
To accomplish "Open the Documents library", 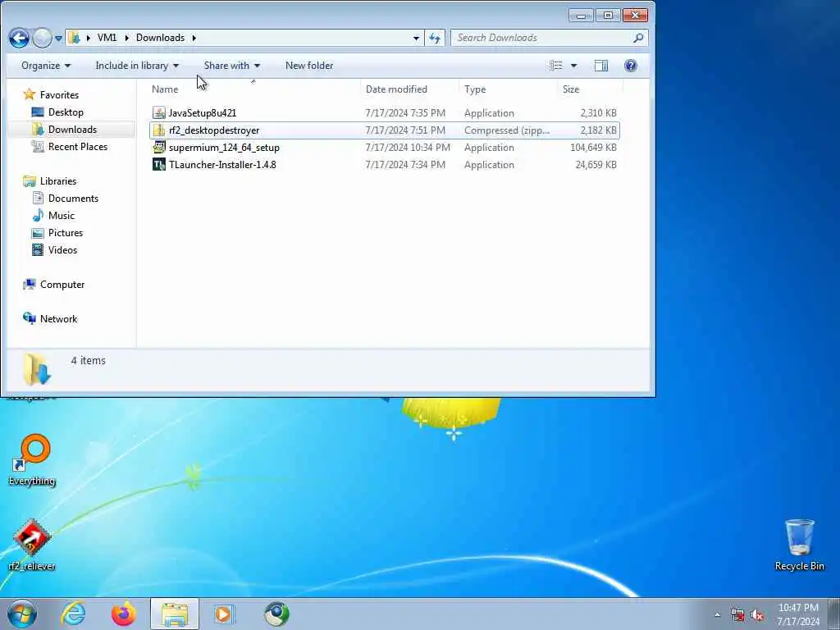I will click(x=73, y=199).
